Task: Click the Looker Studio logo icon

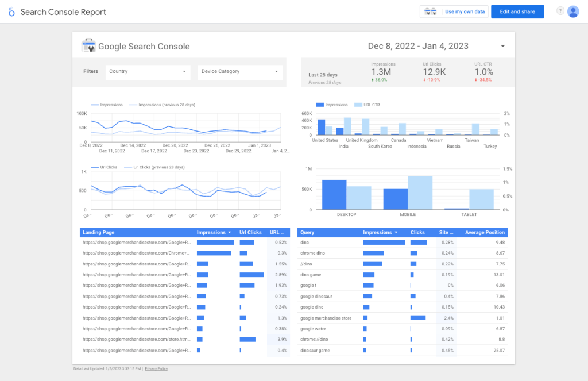Action: point(11,11)
